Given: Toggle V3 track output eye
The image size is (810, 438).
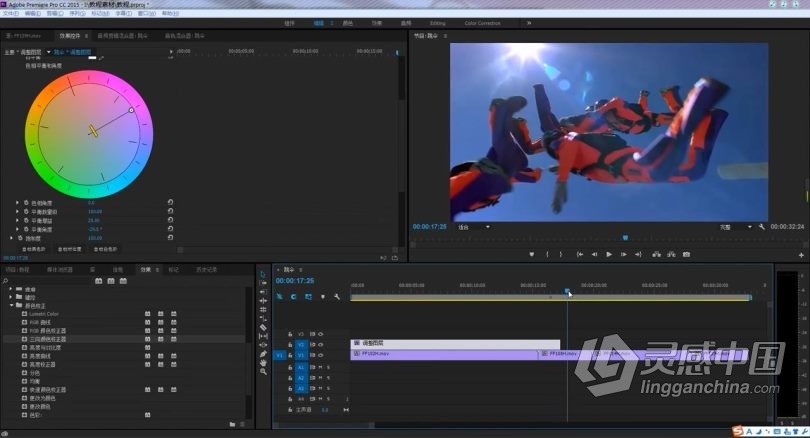Looking at the screenshot, I should tap(320, 334).
